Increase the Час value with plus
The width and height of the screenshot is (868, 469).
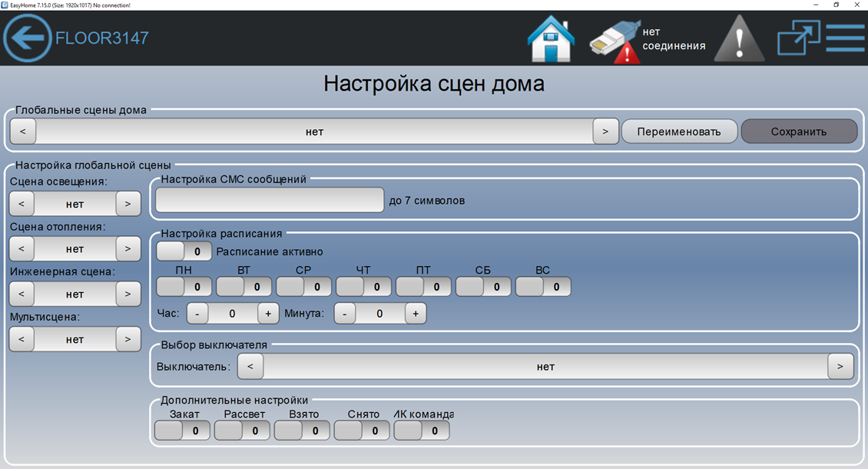(268, 314)
